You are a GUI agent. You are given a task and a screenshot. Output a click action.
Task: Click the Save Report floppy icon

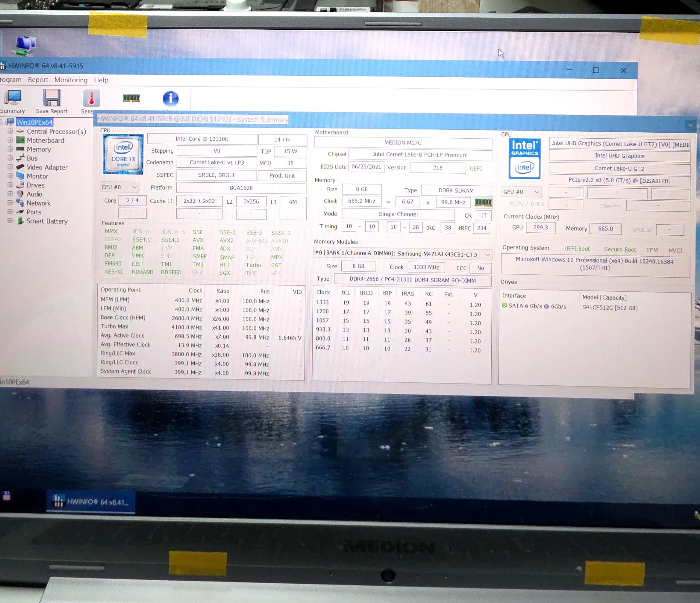(51, 99)
